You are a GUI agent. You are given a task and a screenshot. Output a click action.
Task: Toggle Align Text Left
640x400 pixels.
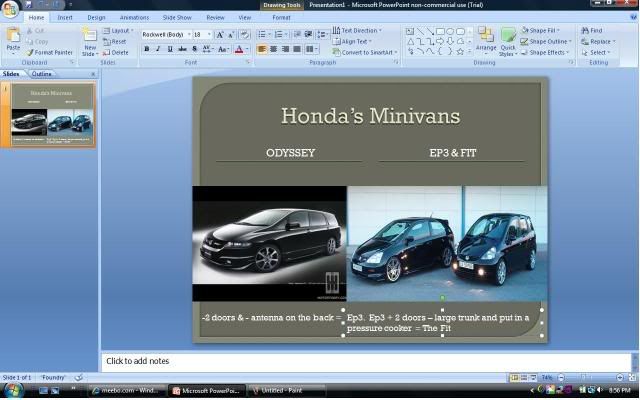262,49
